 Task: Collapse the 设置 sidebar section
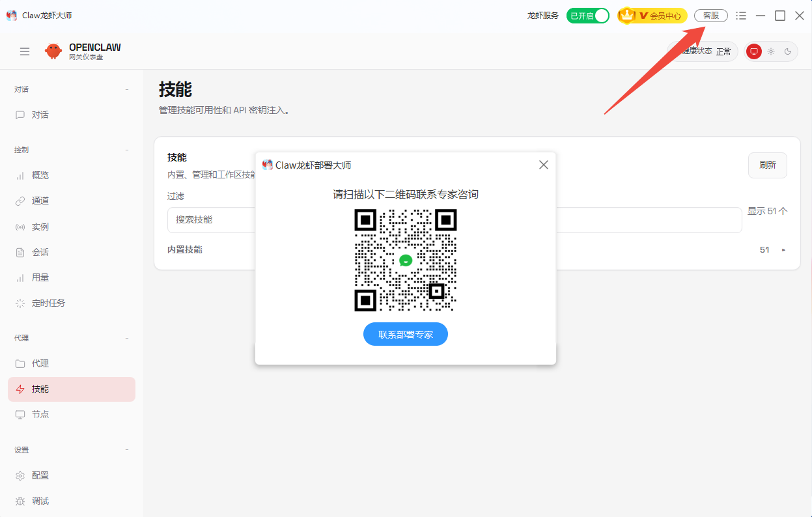(x=127, y=450)
